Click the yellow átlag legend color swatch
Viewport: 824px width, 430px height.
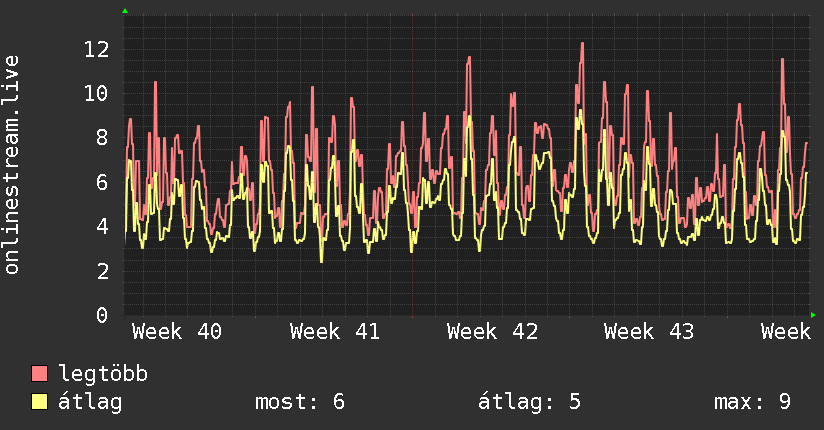39,401
